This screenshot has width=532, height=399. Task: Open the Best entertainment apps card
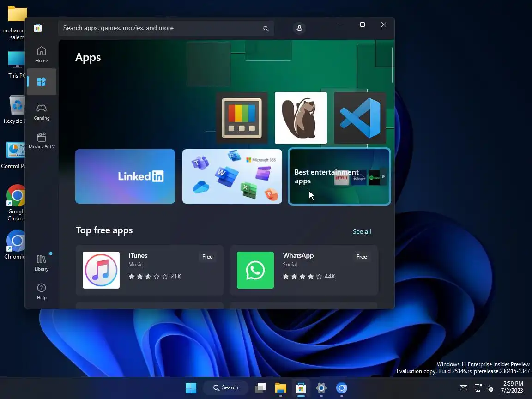tap(339, 176)
